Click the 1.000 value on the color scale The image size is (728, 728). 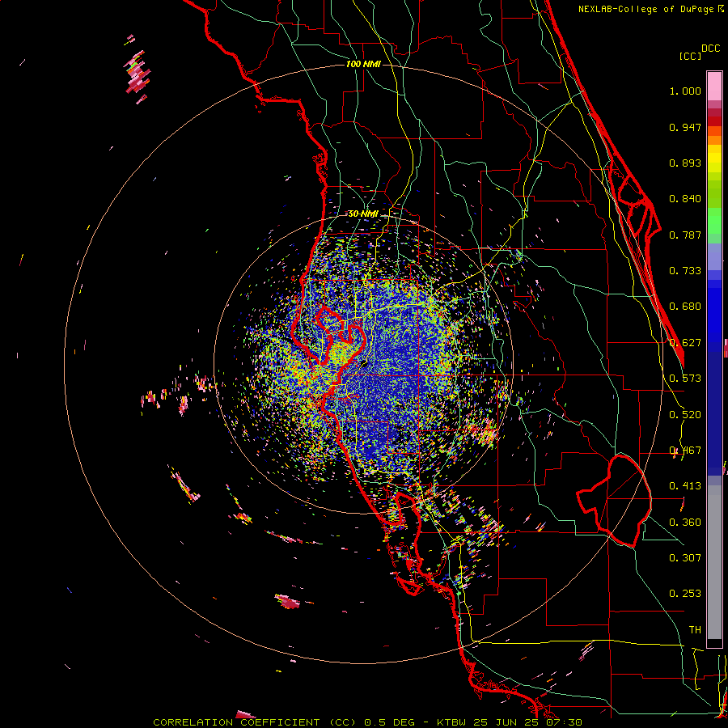click(685, 91)
